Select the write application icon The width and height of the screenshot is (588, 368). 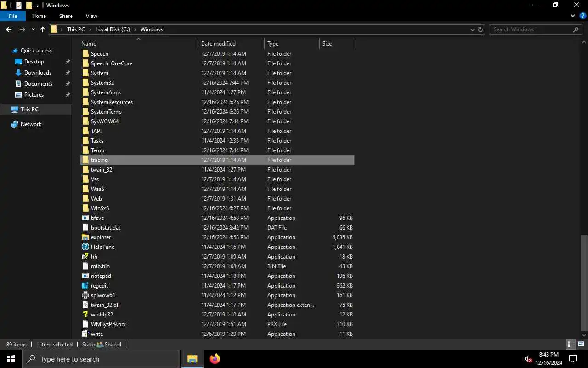pyautogui.click(x=85, y=334)
